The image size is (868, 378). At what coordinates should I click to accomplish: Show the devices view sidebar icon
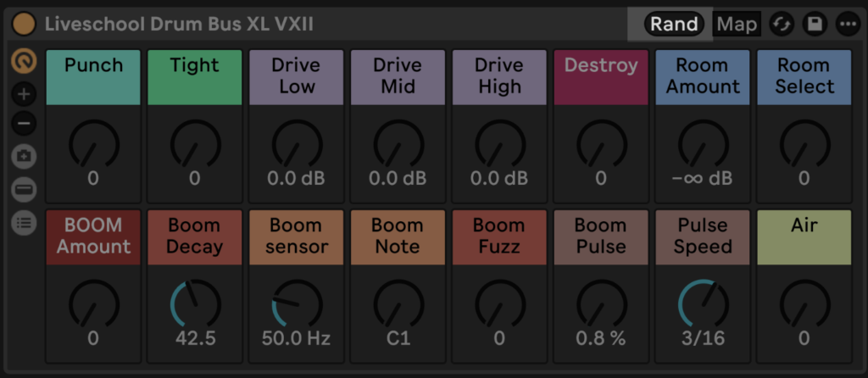point(24,190)
